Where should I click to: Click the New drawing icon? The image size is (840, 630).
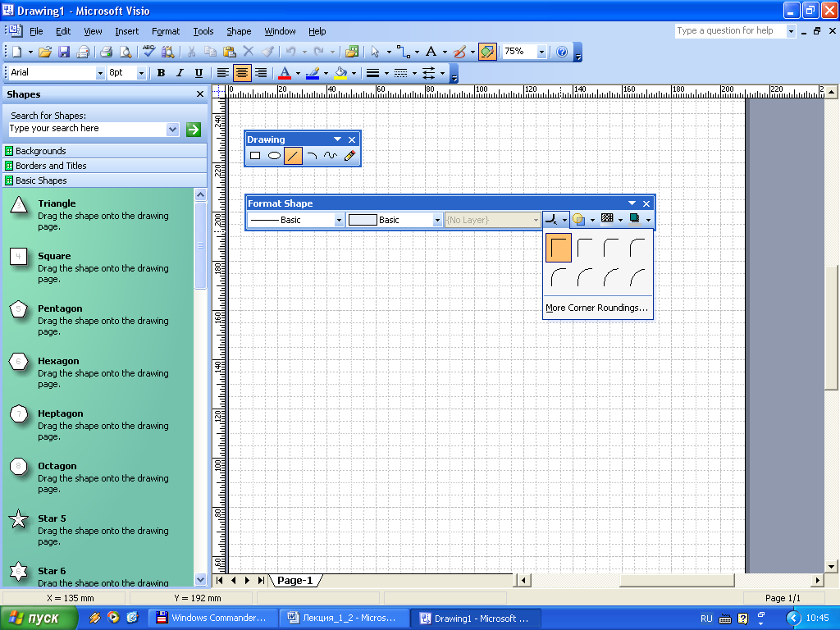pos(17,52)
